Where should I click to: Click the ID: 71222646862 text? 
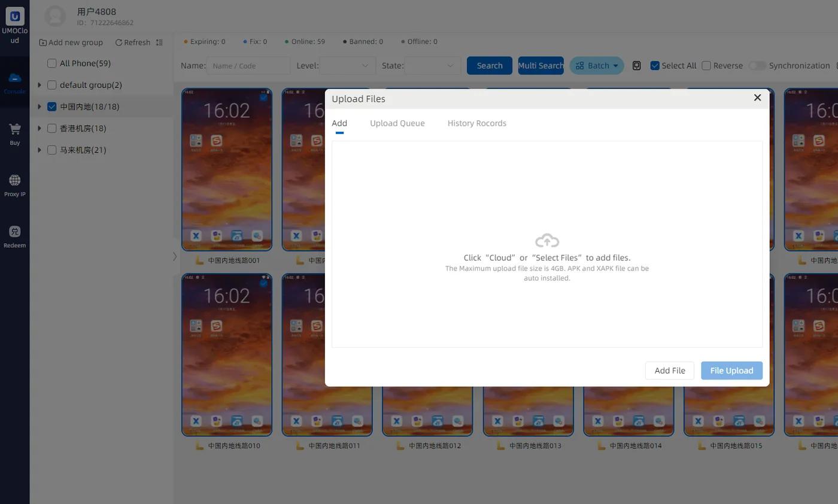click(x=105, y=23)
